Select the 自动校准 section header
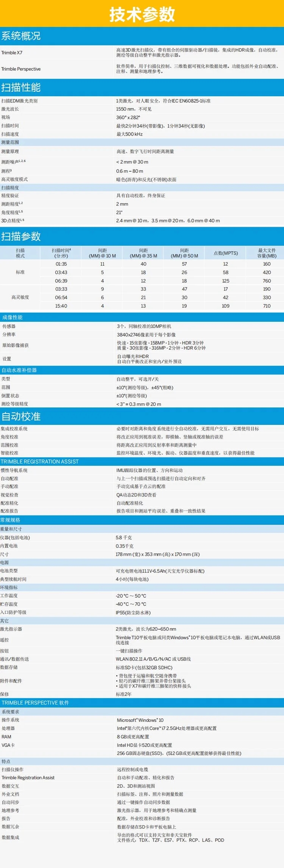The image size is (284, 868). pos(142,417)
